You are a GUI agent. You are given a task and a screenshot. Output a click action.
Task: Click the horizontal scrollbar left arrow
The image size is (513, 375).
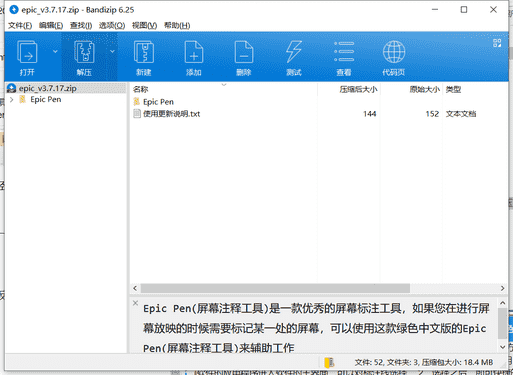[x=135, y=288]
